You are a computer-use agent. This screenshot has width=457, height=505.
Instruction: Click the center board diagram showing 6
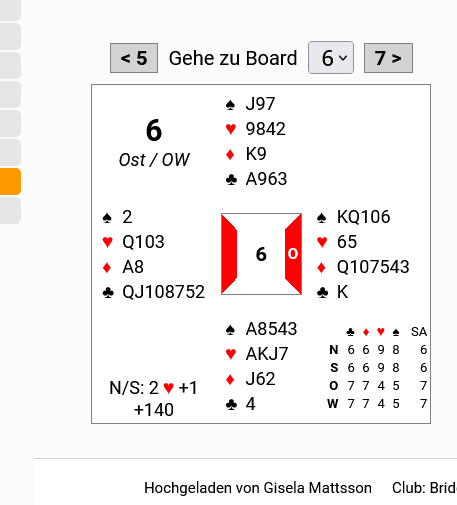[261, 254]
